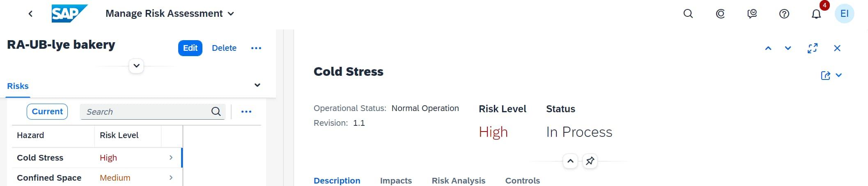868x186 pixels.
Task: Collapse the Cold Stress header section
Action: [570, 161]
